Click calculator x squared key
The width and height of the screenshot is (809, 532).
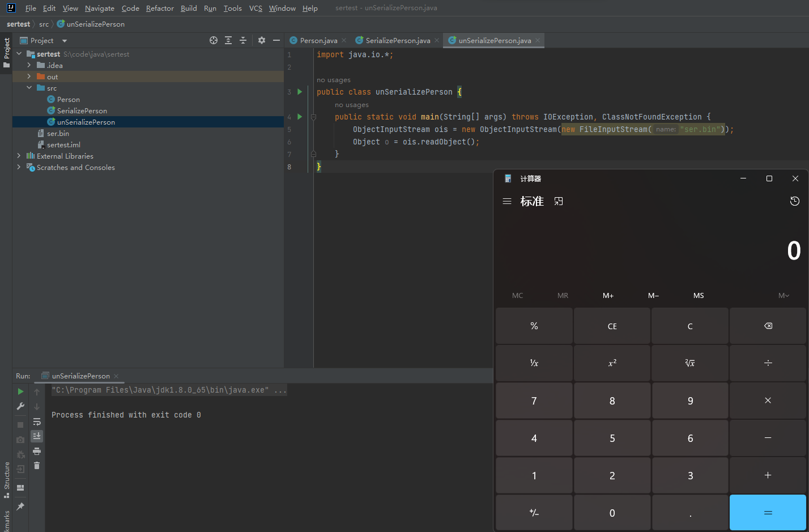(612, 363)
